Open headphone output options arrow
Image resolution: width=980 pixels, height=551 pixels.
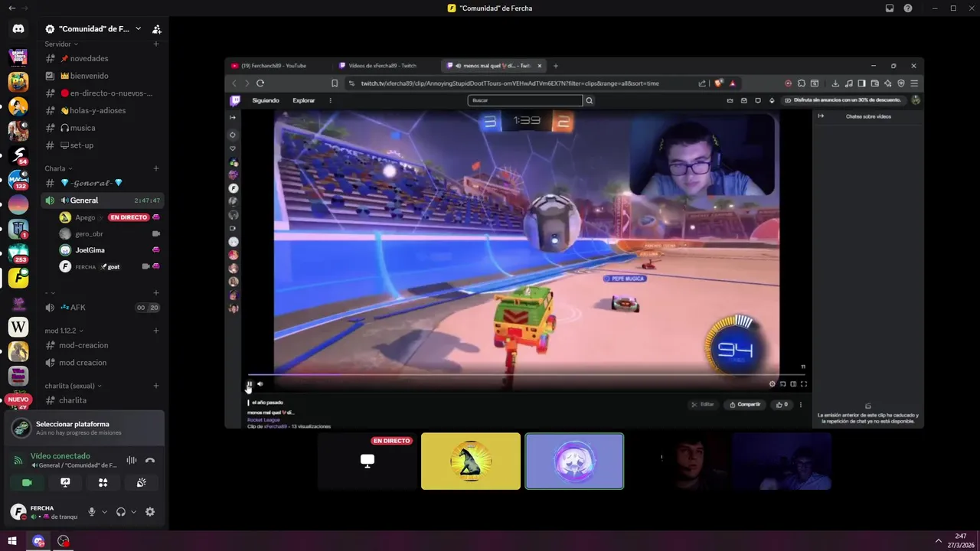pyautogui.click(x=133, y=512)
